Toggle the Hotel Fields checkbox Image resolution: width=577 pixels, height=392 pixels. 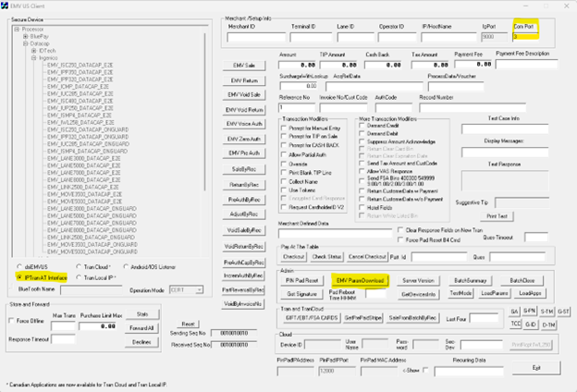[362, 207]
